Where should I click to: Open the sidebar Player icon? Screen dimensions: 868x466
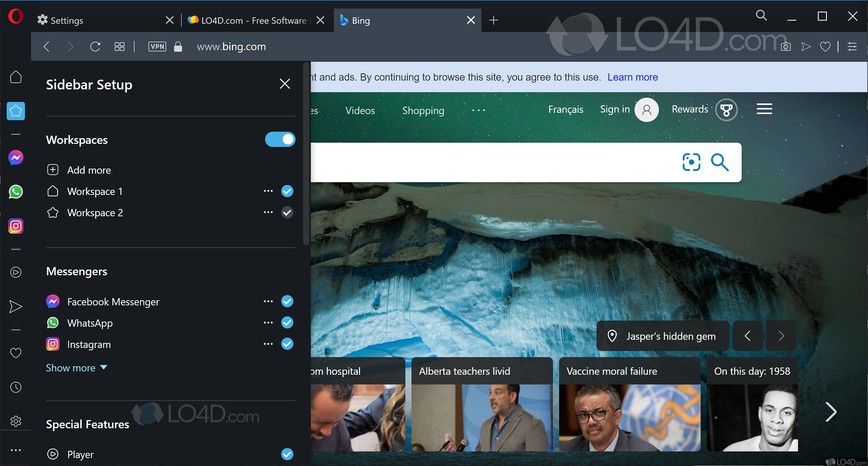[x=16, y=272]
